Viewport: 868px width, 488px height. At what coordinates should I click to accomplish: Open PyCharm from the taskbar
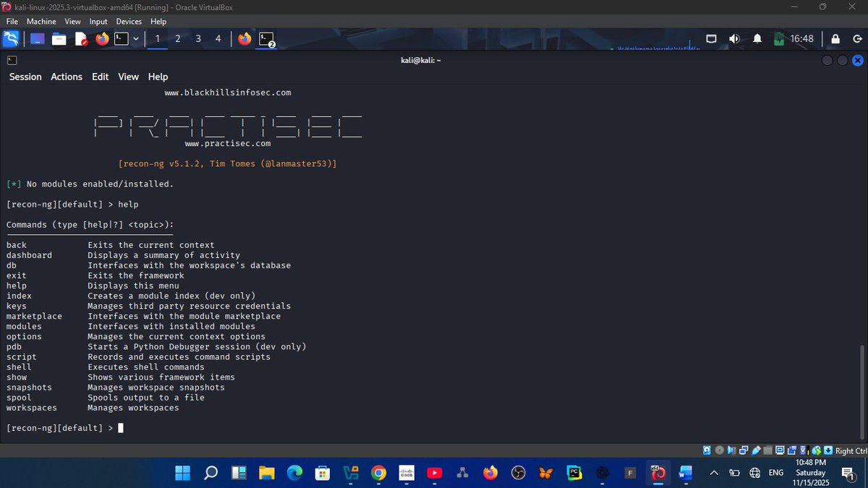[574, 473]
